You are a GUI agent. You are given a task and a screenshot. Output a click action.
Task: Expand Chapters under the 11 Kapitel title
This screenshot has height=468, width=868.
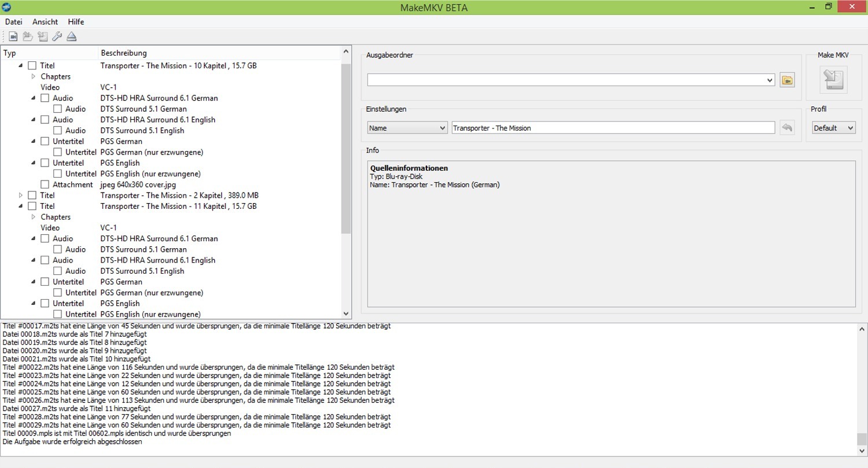point(34,217)
